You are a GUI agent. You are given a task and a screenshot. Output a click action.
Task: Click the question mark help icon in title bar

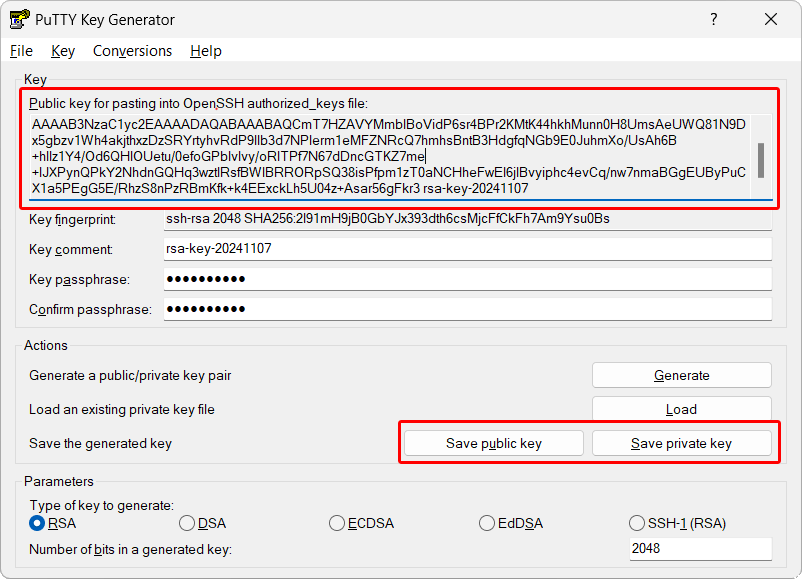pyautogui.click(x=714, y=20)
